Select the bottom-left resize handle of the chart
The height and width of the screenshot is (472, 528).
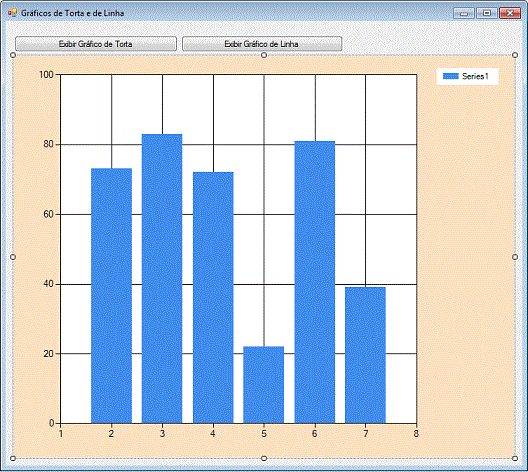(13, 458)
